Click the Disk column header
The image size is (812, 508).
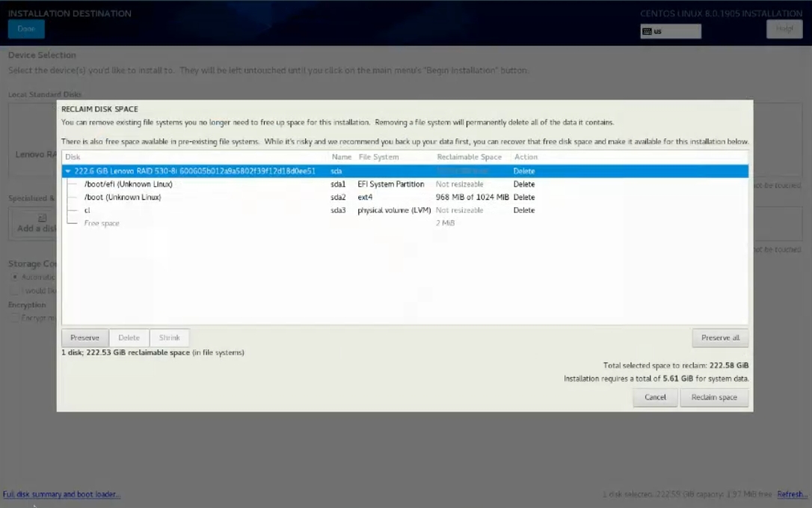pos(73,157)
